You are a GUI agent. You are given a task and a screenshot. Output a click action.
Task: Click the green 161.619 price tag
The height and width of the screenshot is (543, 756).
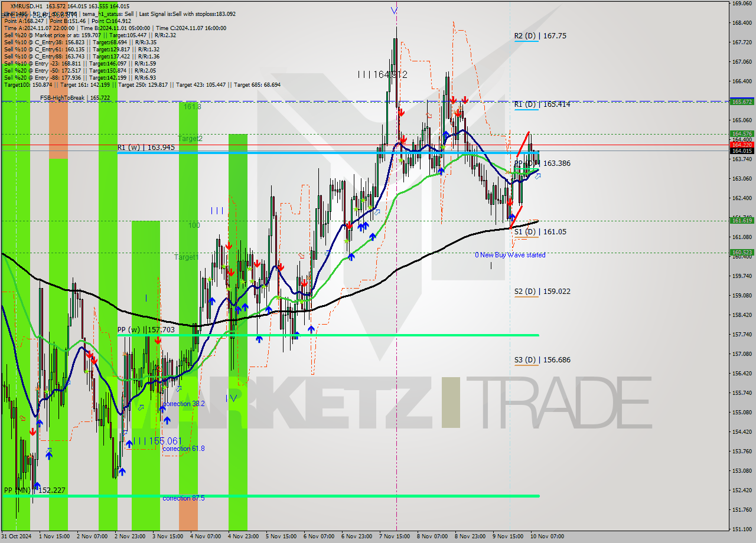[x=742, y=220]
